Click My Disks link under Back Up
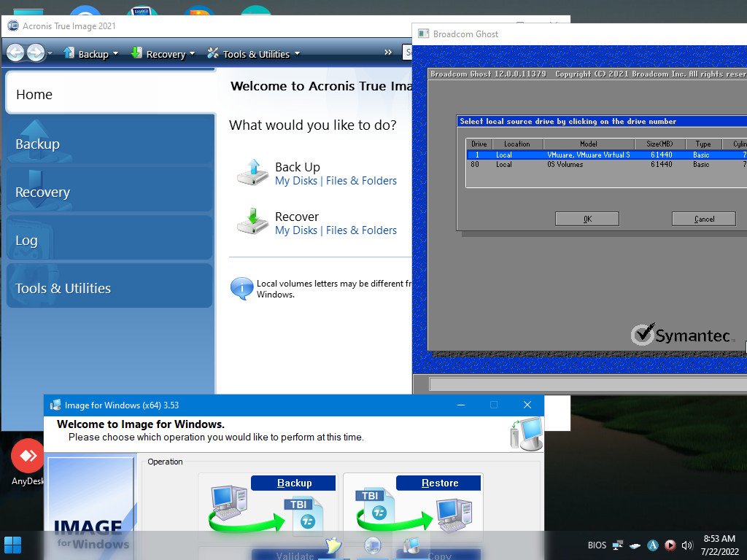The height and width of the screenshot is (560, 747). tap(295, 181)
